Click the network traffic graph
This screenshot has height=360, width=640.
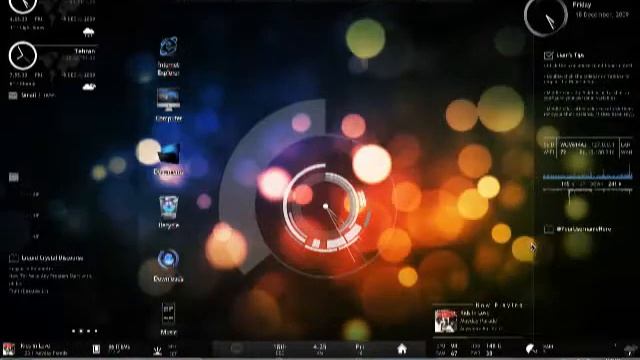588,173
